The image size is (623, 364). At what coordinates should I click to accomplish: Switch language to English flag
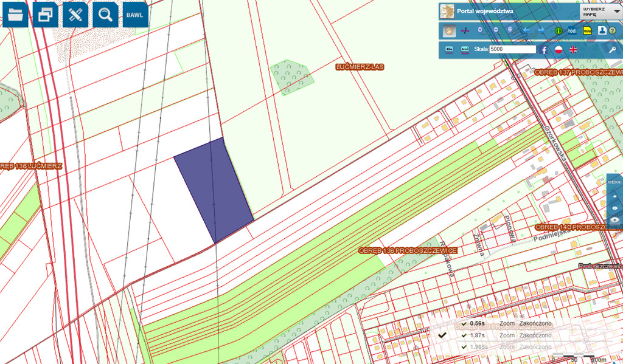pyautogui.click(x=573, y=49)
